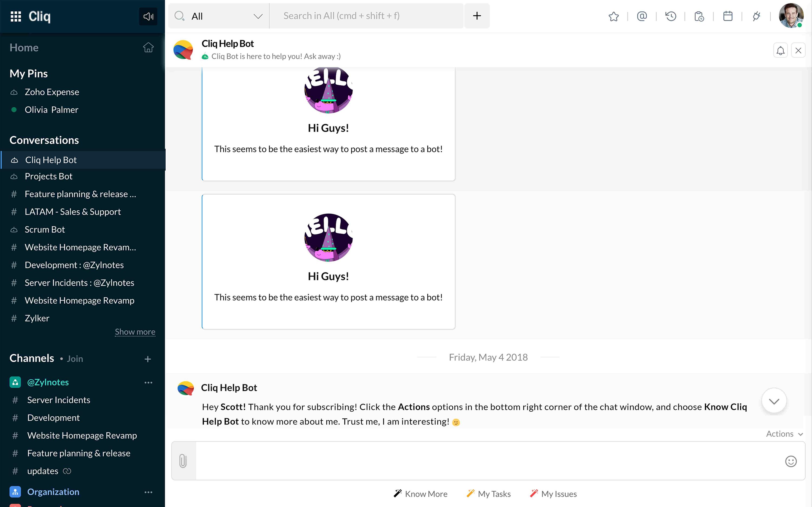Expand the All search scope dropdown
Screen dimensions: 812x507
click(258, 16)
